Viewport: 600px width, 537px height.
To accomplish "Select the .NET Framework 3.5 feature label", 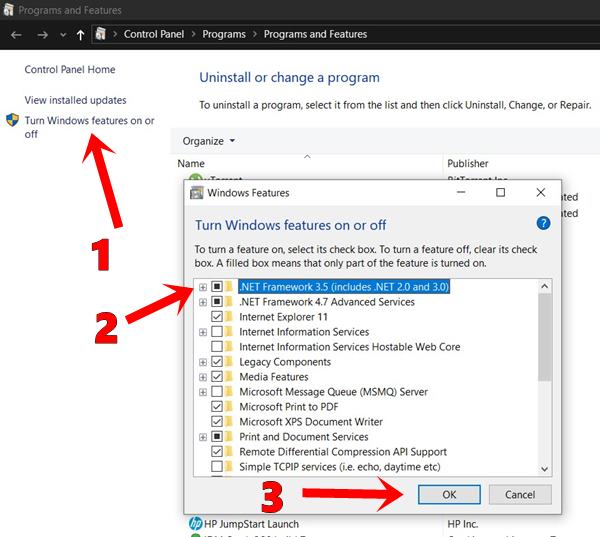I will [344, 287].
